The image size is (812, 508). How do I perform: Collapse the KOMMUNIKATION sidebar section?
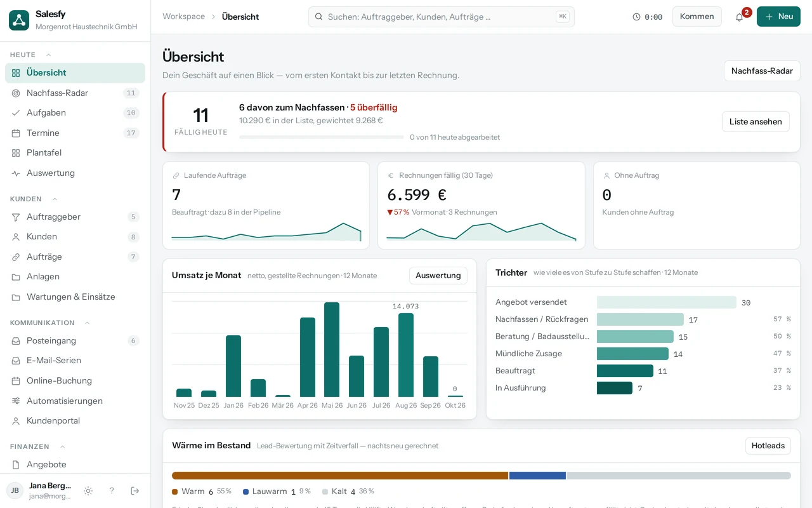point(88,323)
